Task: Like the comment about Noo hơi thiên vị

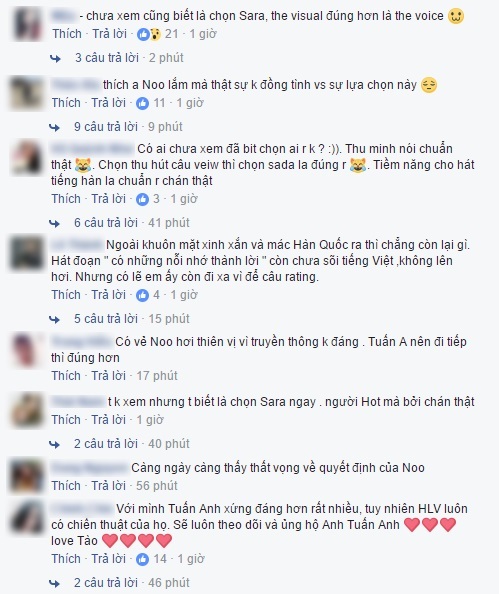Action: (66, 376)
